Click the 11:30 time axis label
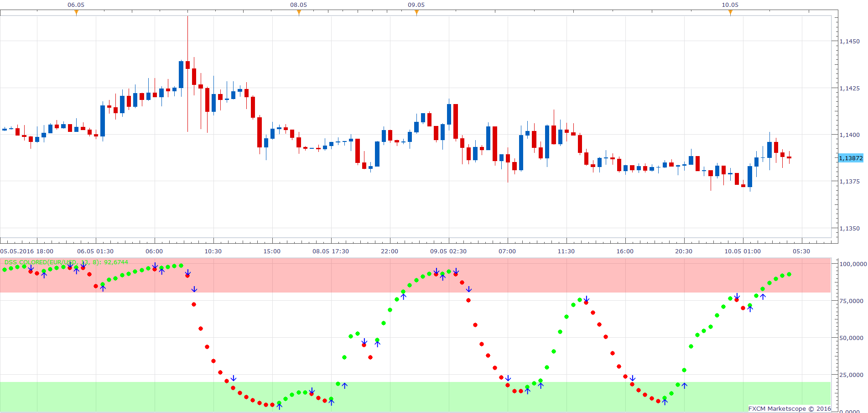Viewport: 868px width, 413px height. [x=566, y=251]
